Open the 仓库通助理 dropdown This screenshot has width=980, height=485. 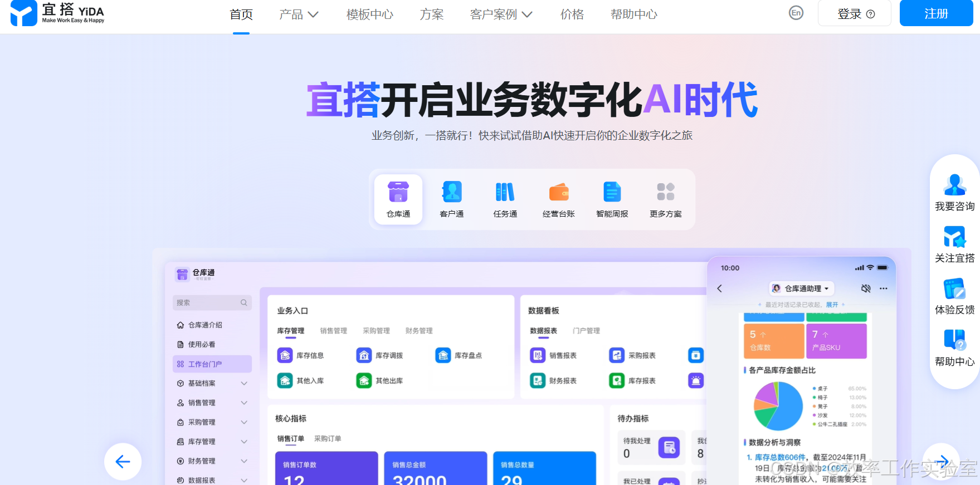coord(802,288)
